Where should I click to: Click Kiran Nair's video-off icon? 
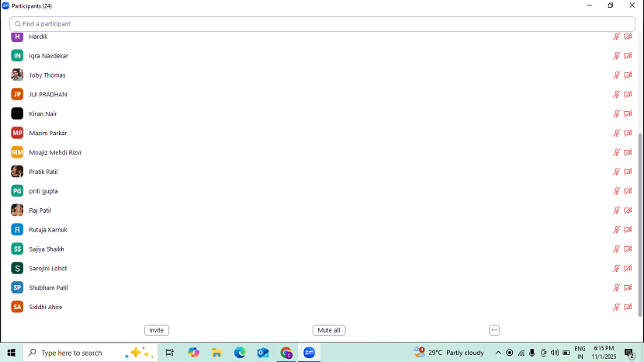click(x=628, y=114)
